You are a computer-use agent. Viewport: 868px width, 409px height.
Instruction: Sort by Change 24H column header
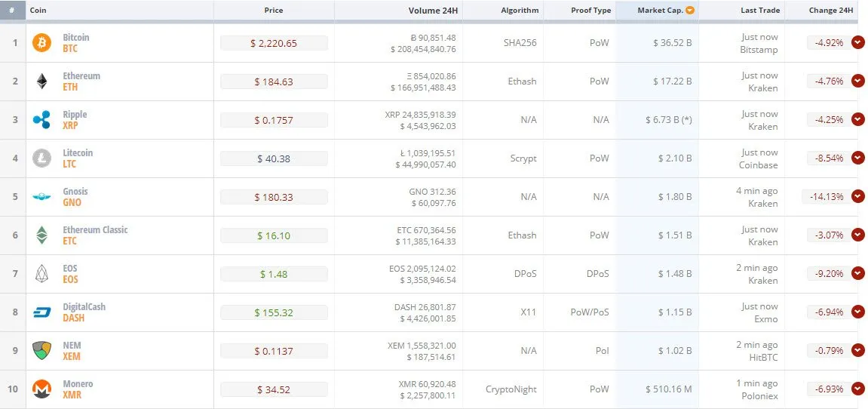pos(831,10)
